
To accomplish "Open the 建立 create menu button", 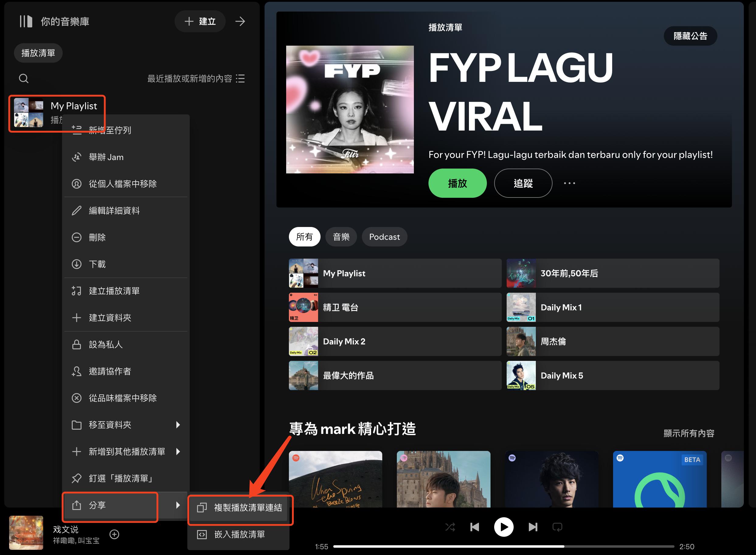I will click(200, 22).
